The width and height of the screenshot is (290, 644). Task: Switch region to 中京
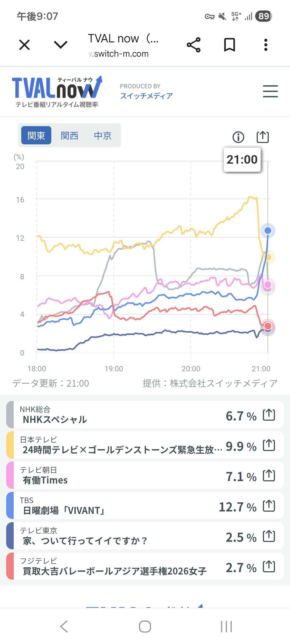click(x=103, y=136)
